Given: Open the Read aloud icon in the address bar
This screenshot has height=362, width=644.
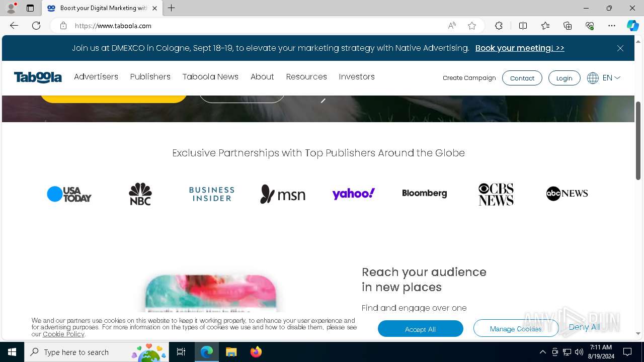Looking at the screenshot, I should [x=452, y=26].
